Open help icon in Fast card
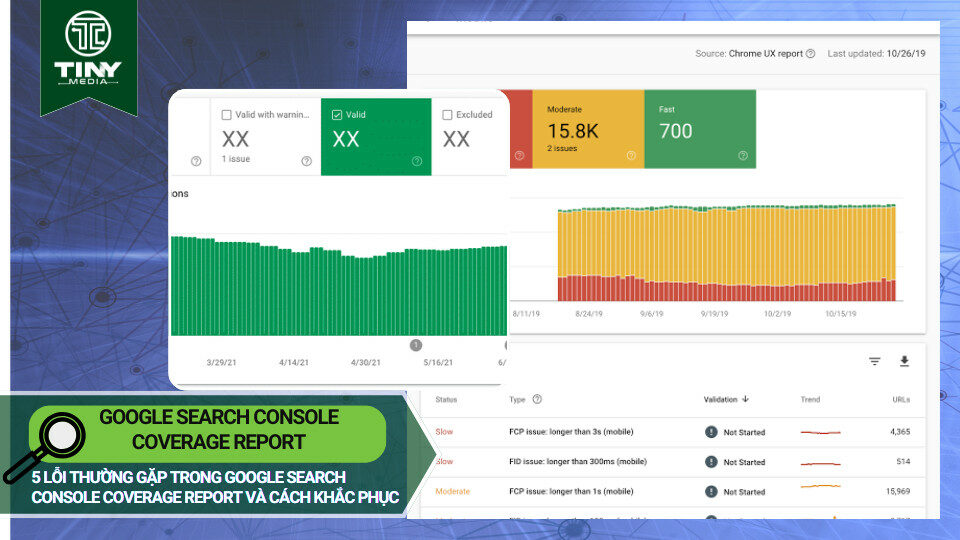960x540 pixels. pos(743,156)
